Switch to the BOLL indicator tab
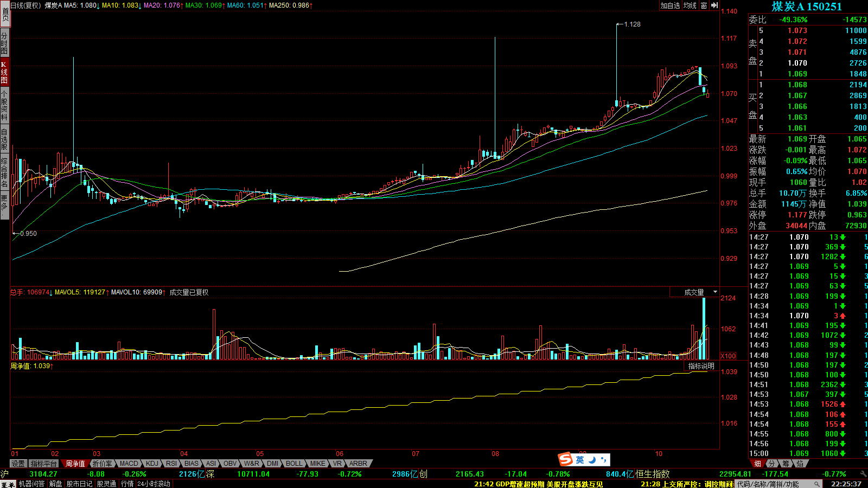This screenshot has width=868, height=488. coord(294,464)
